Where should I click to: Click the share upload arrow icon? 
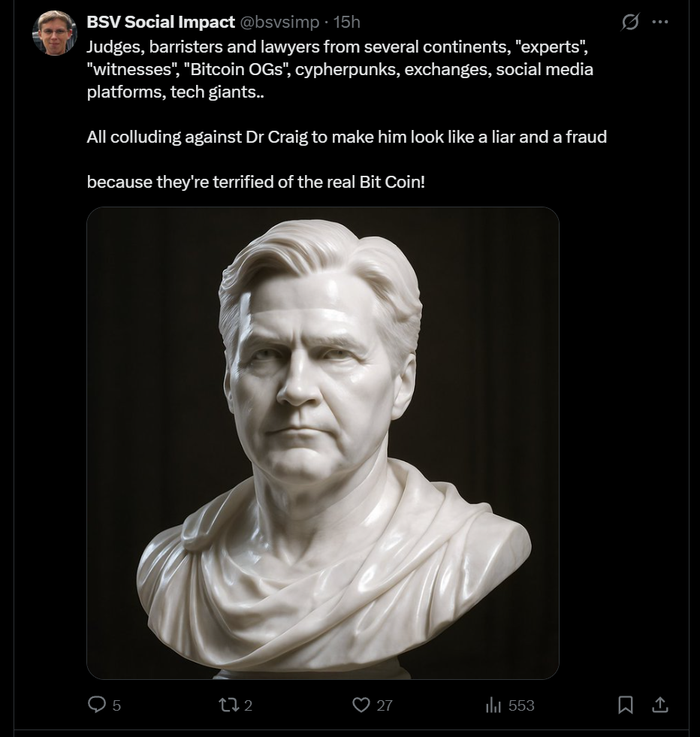[x=660, y=705]
